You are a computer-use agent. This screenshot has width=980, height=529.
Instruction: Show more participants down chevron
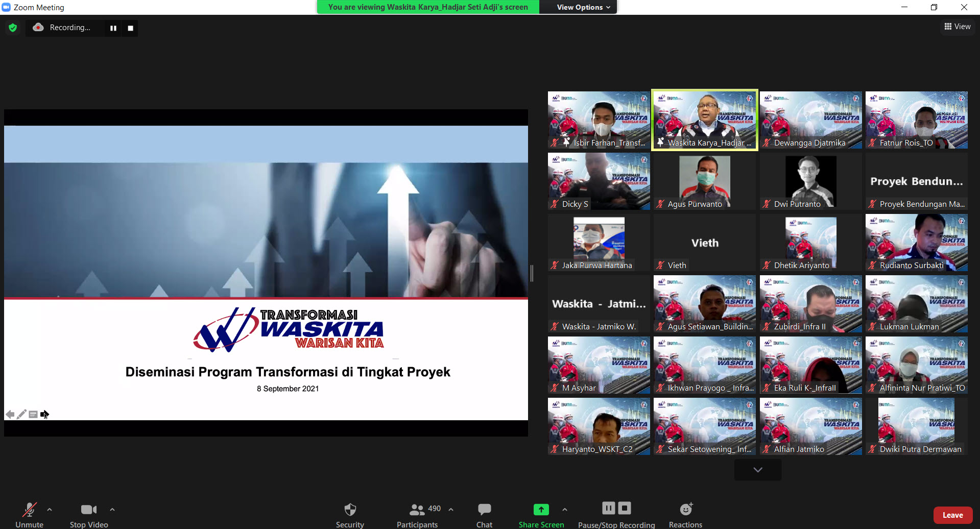click(x=758, y=470)
